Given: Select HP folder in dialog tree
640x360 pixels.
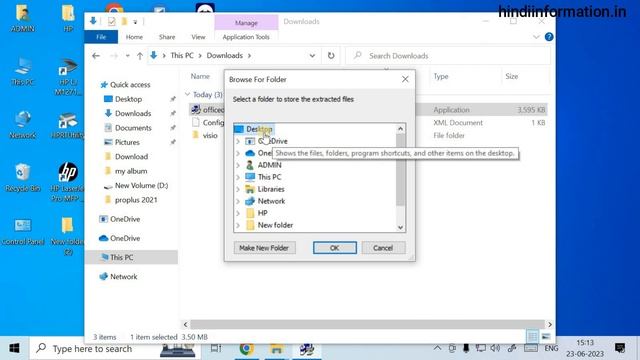Looking at the screenshot, I should [x=262, y=213].
